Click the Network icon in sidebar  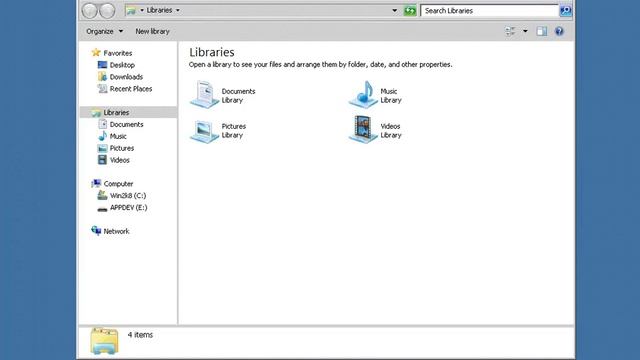tap(96, 231)
